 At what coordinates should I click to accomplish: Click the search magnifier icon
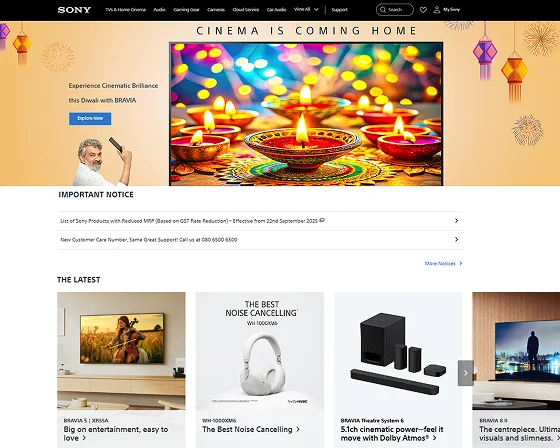pyautogui.click(x=383, y=10)
